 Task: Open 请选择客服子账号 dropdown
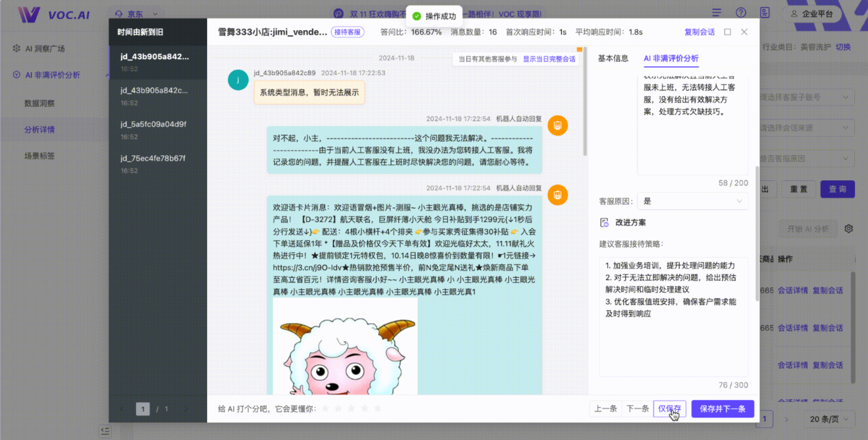[x=807, y=98]
